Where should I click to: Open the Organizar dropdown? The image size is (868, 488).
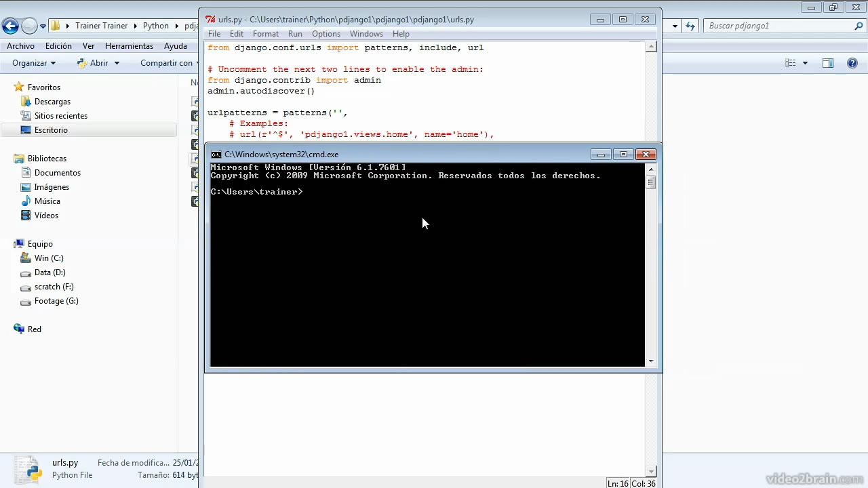(34, 63)
